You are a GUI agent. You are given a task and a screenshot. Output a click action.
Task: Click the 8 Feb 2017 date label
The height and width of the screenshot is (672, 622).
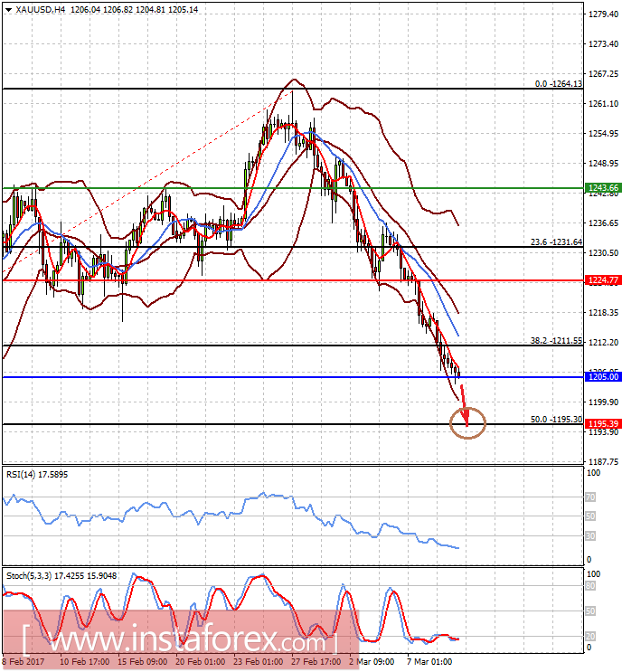click(24, 662)
